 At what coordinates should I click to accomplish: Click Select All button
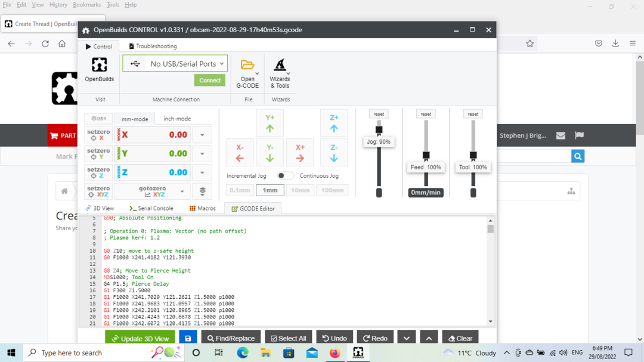click(289, 338)
